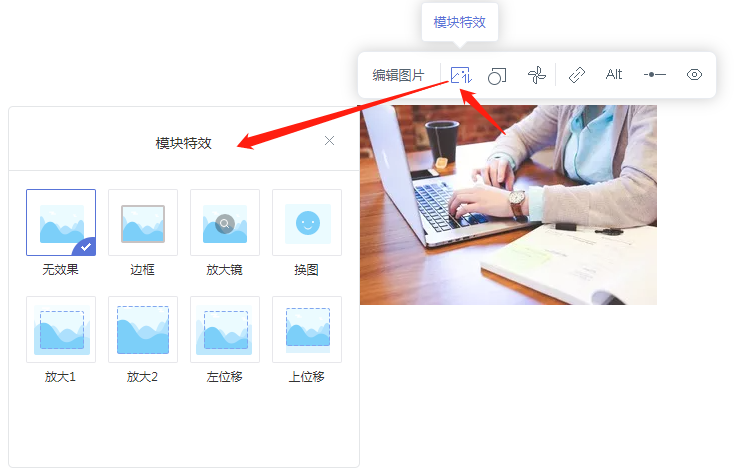Click the 编辑图片 button in toolbar

tap(398, 75)
